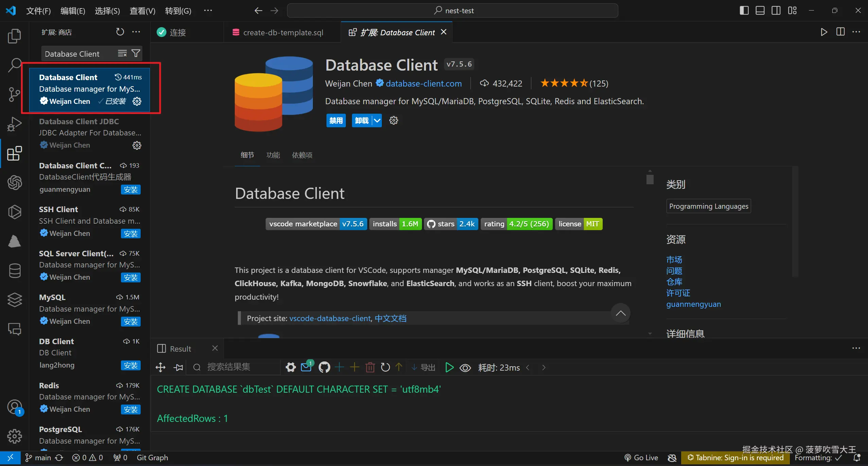Screen dimensions: 868x466
Task: Toggle the eye view icon in Result
Action: 465,368
